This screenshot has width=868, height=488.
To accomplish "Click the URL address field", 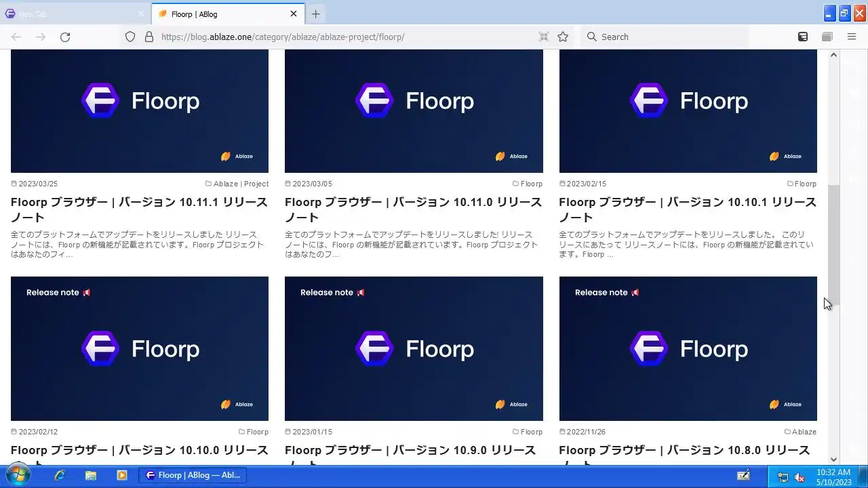I will 346,37.
